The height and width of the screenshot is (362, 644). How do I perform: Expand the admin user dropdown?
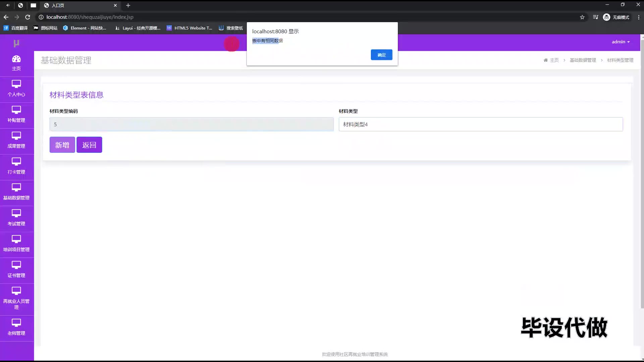click(621, 42)
